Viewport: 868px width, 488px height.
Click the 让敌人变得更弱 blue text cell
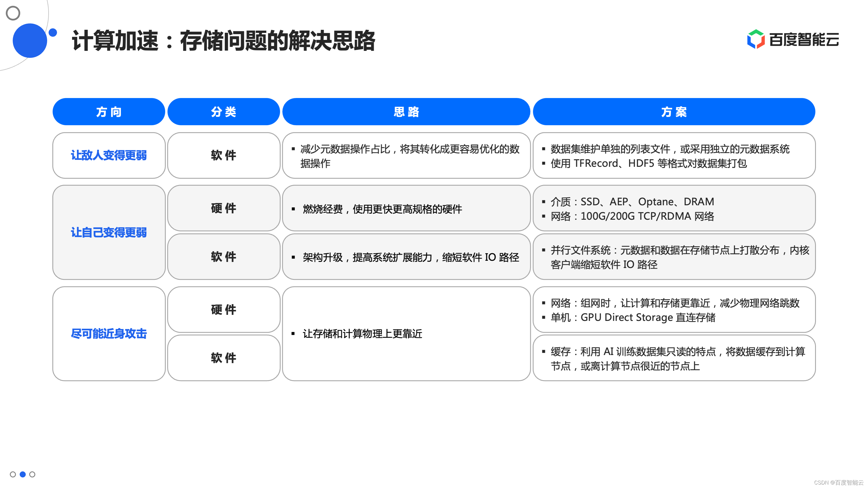click(108, 155)
